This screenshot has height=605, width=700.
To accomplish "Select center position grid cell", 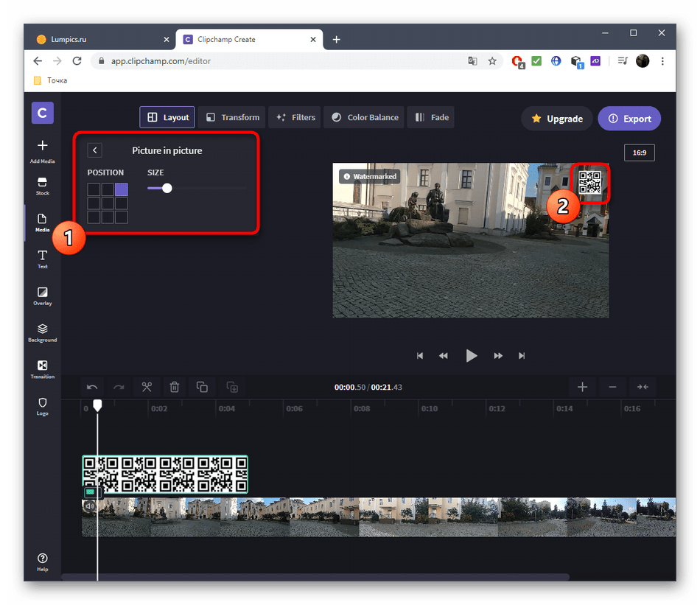I will [x=108, y=203].
